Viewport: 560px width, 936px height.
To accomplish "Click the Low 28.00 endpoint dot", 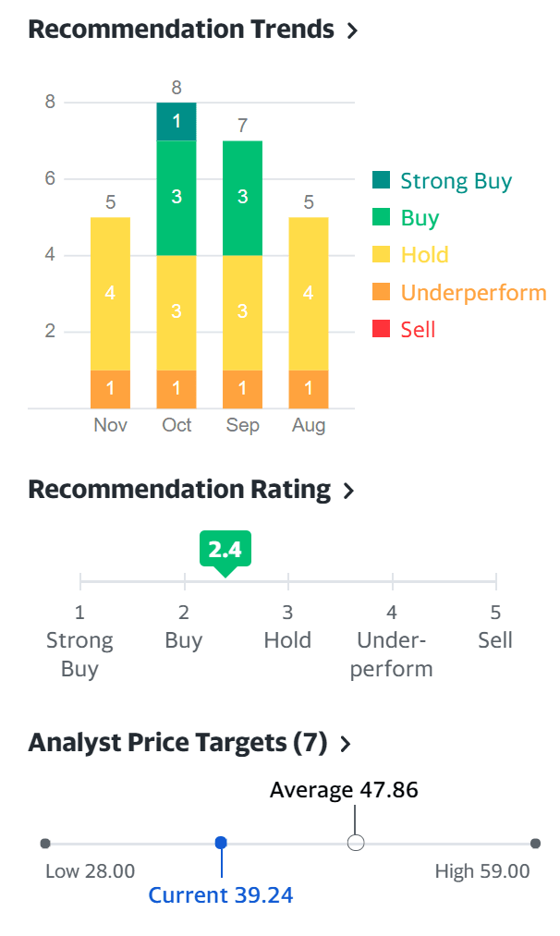I will (45, 843).
